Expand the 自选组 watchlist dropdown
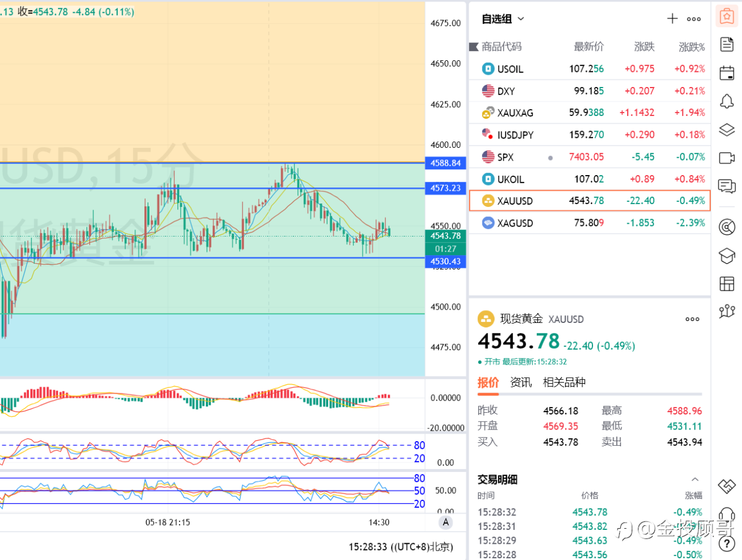The image size is (742, 560). pos(503,19)
